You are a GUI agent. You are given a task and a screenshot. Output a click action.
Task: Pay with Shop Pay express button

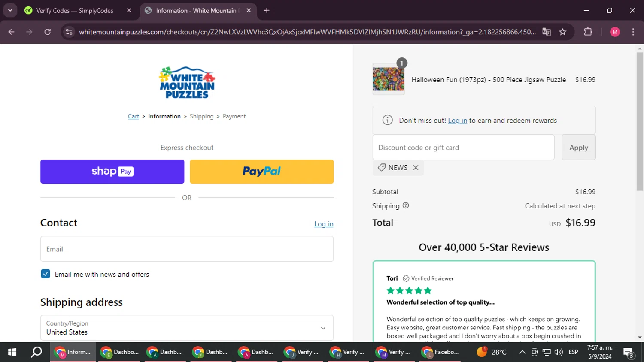pyautogui.click(x=112, y=172)
